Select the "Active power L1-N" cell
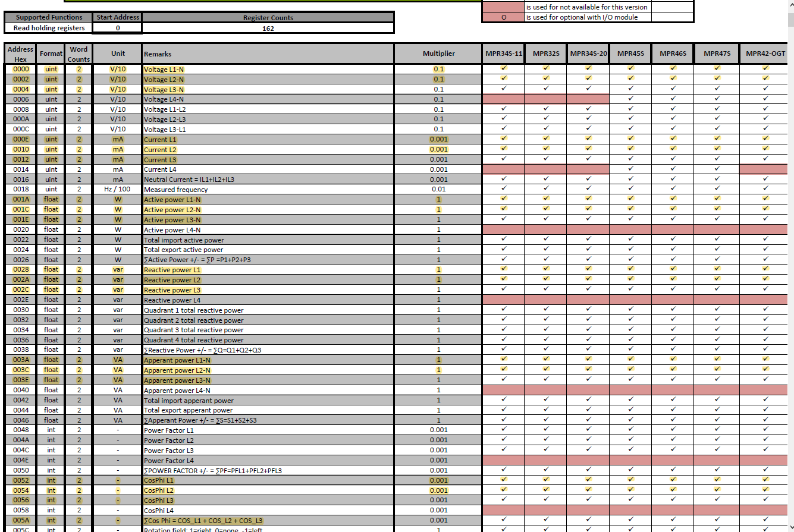 pos(268,200)
